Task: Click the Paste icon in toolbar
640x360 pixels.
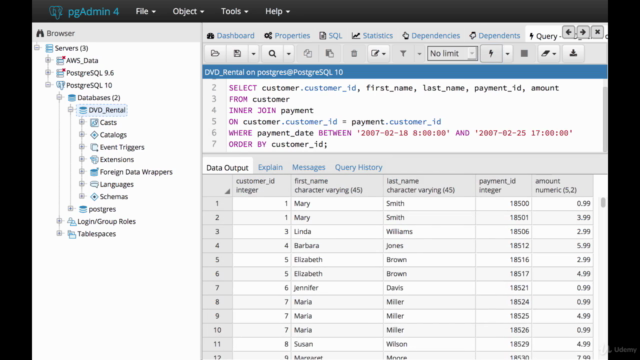Action: 330,53
